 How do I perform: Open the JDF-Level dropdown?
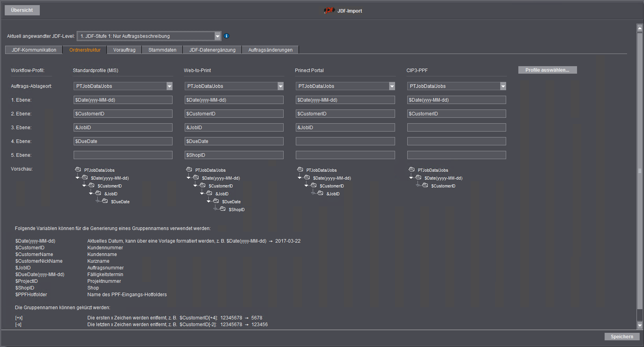coord(217,36)
